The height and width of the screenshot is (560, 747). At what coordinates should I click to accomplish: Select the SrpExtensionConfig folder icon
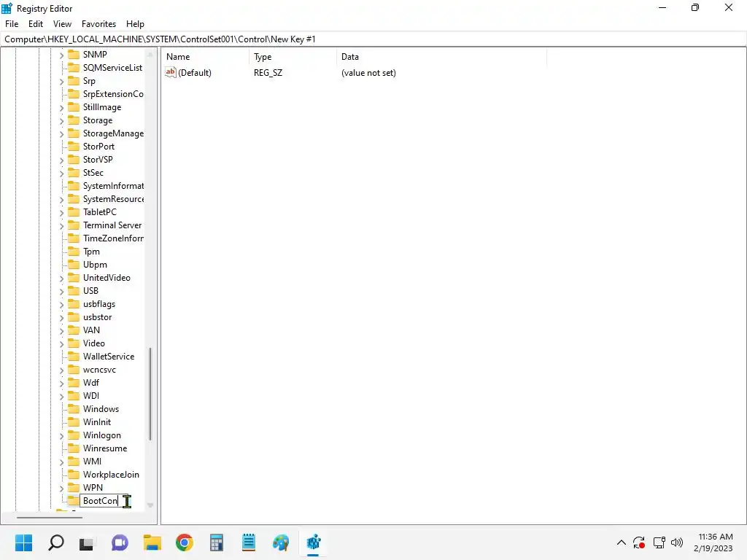click(74, 94)
